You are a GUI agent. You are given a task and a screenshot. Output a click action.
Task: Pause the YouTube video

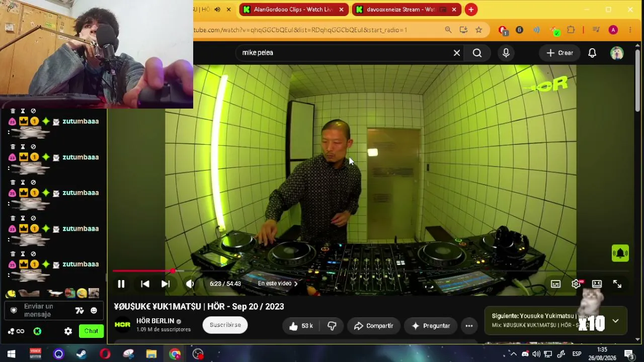pos(121,284)
